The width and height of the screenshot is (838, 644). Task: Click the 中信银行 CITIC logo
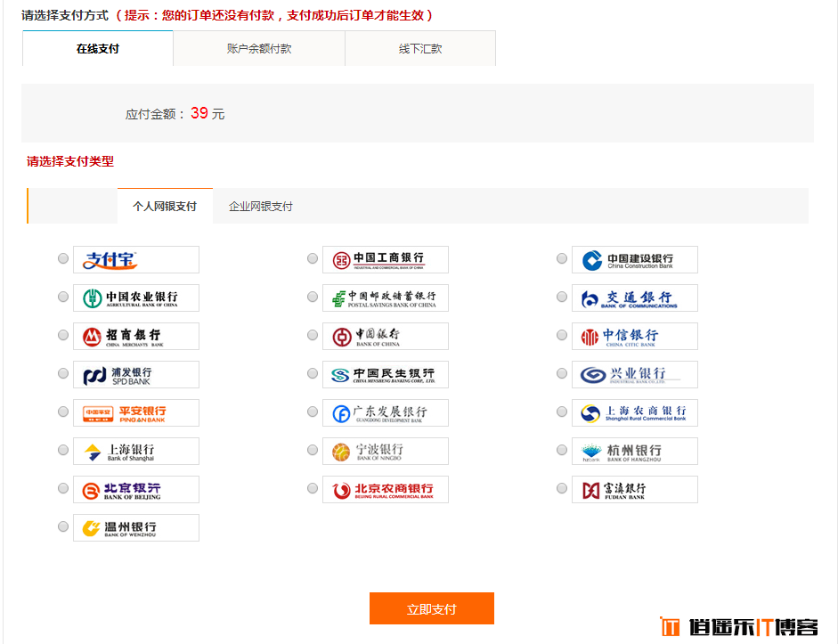click(635, 336)
